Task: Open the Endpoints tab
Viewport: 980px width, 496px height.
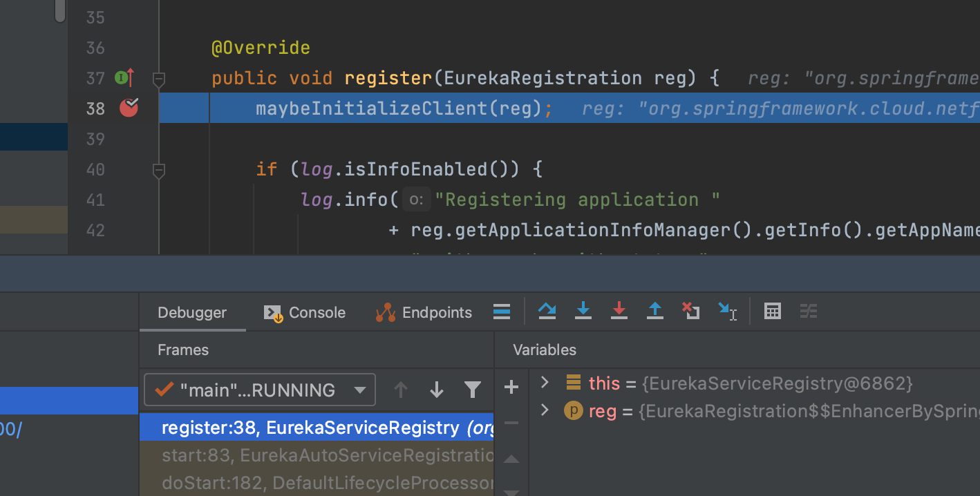Action: (x=424, y=312)
